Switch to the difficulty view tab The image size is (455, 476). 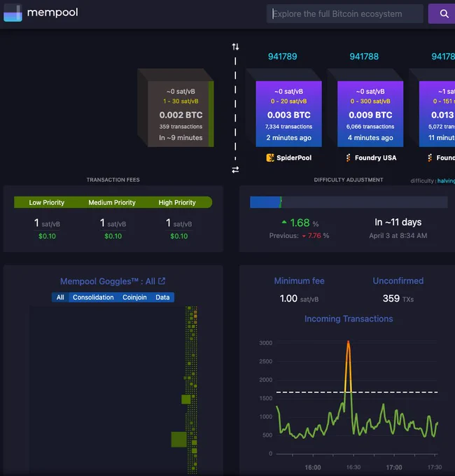tap(422, 181)
